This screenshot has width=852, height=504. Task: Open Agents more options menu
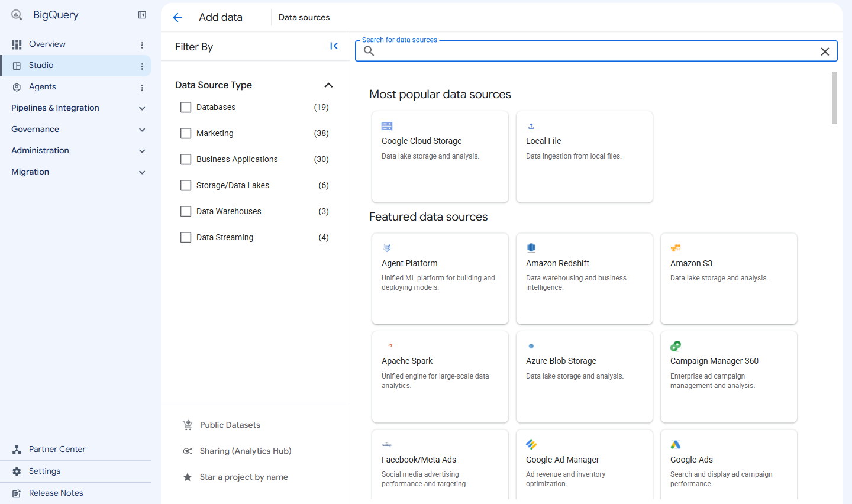[142, 88]
